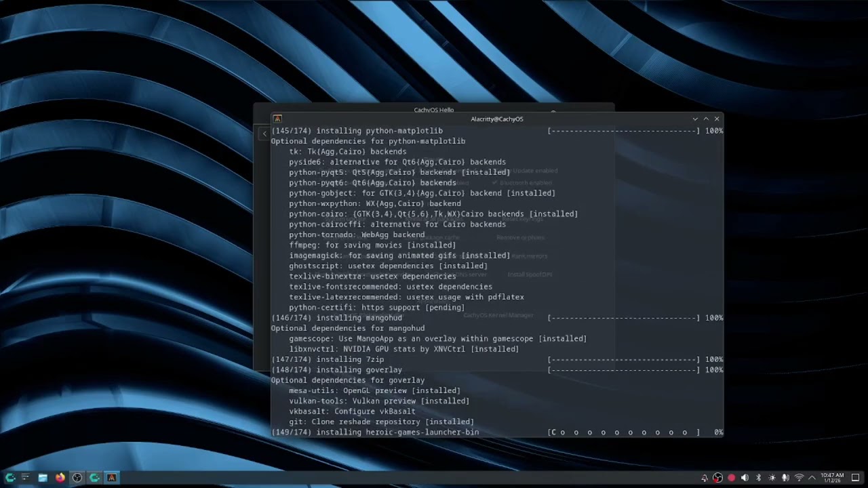Open the notifications bell in system tray

[705, 478]
